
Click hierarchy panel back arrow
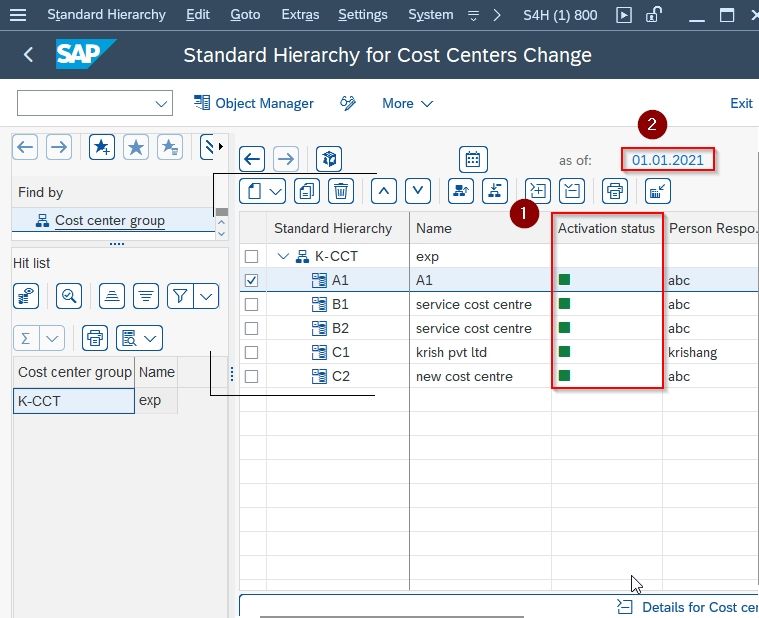click(252, 159)
